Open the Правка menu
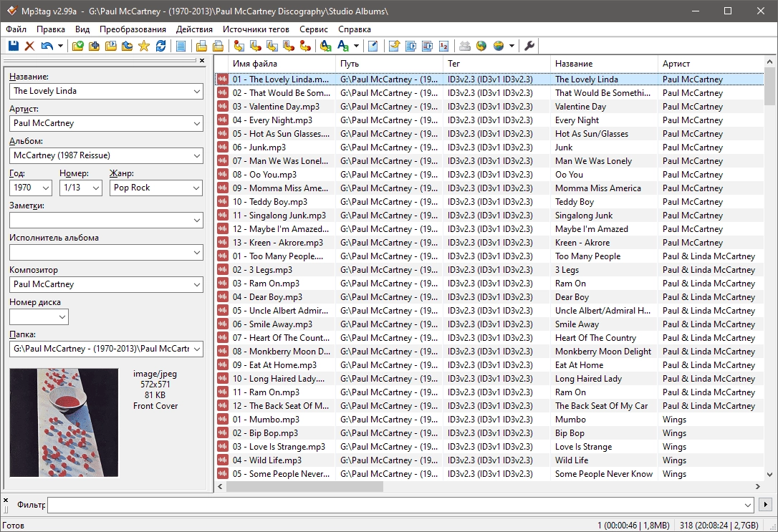Screen dimensions: 778x532 coord(51,29)
